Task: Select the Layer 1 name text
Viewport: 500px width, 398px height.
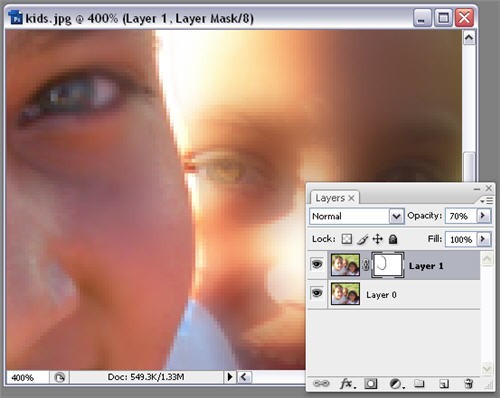Action: pyautogui.click(x=426, y=266)
